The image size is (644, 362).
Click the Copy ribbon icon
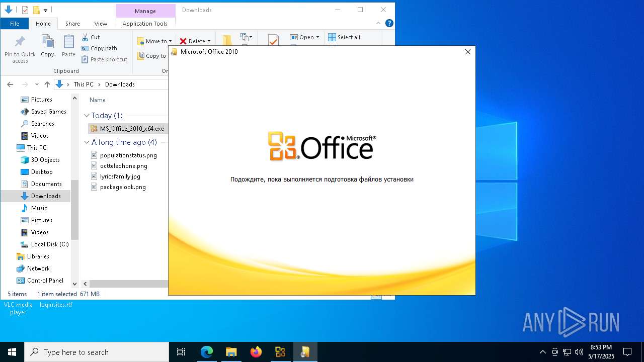[x=47, y=46]
